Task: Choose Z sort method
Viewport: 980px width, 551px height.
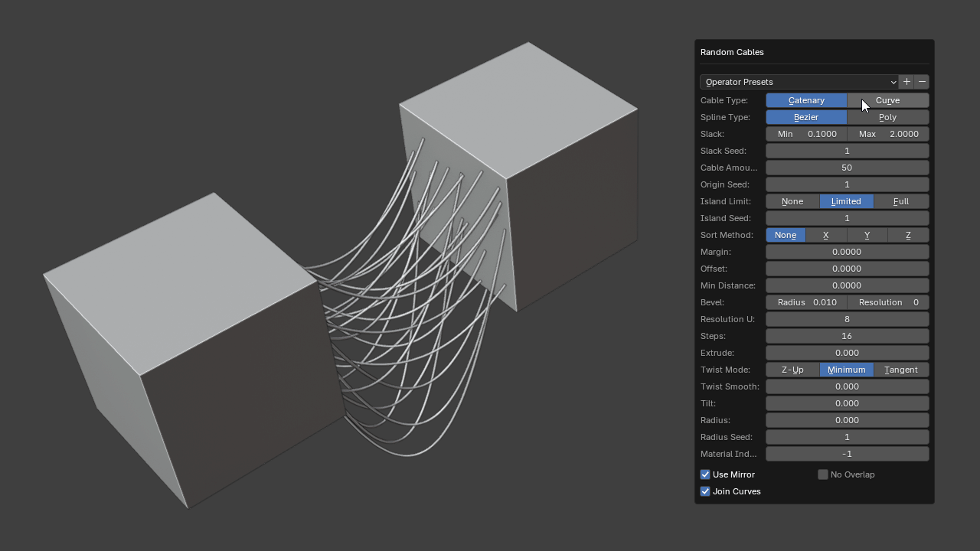Action: (908, 235)
